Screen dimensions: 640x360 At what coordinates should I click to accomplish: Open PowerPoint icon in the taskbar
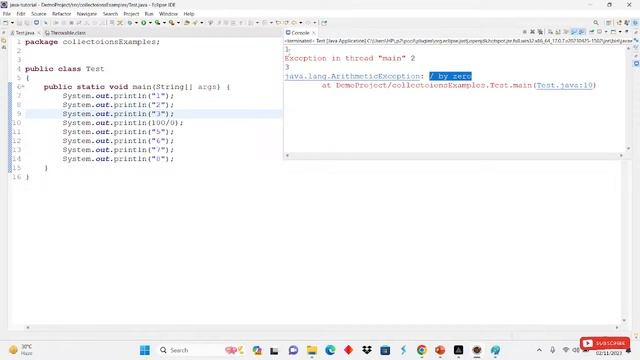440,350
